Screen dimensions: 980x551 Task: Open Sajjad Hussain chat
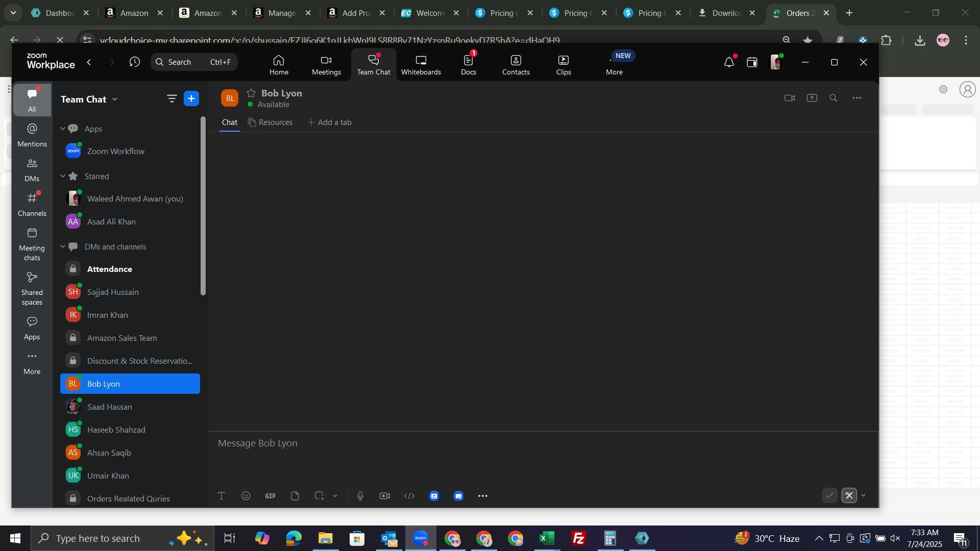[130, 292]
